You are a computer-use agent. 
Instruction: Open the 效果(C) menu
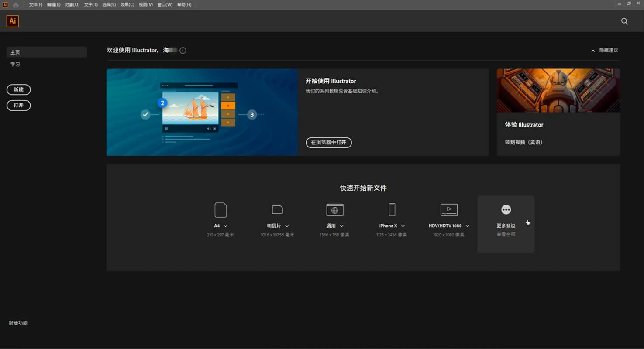tap(127, 5)
